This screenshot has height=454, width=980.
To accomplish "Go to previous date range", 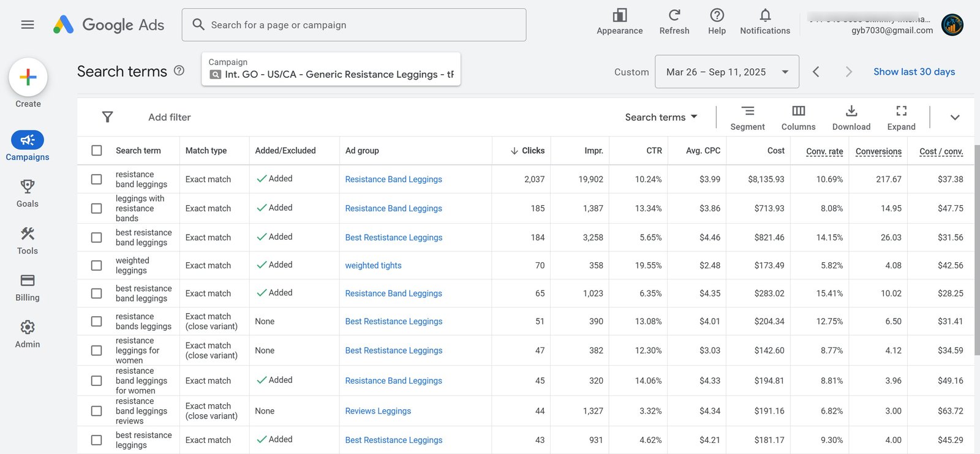I will pos(816,72).
